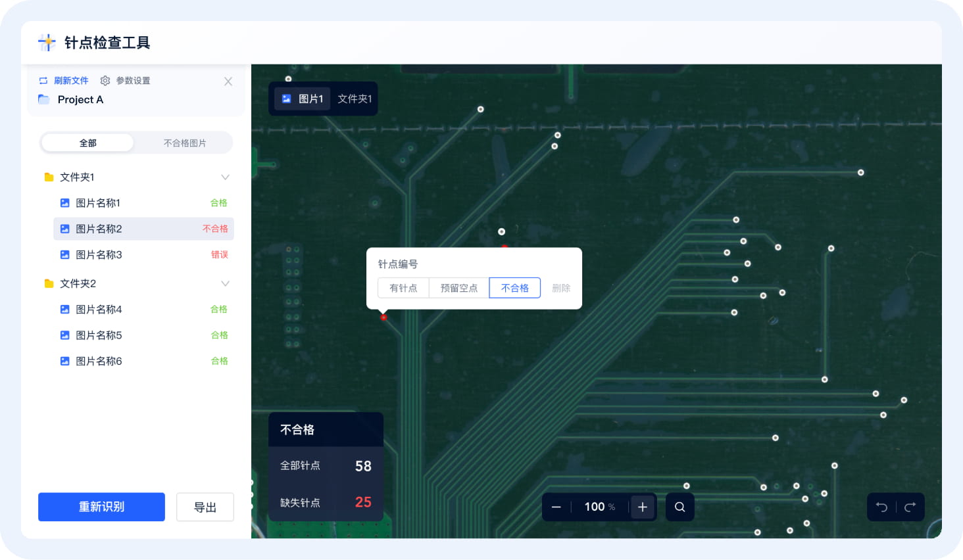This screenshot has height=560, width=963.
Task: Select the 预留空点 option
Action: [x=459, y=288]
